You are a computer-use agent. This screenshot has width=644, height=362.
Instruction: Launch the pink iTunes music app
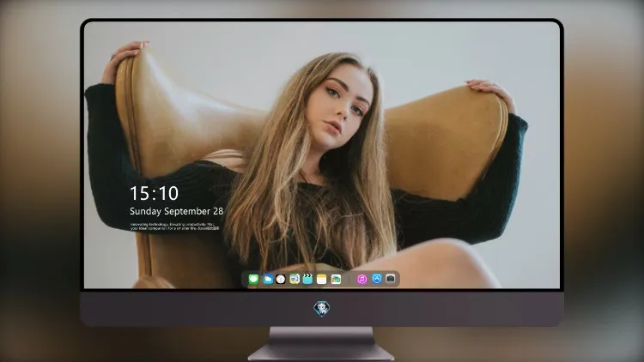point(361,280)
